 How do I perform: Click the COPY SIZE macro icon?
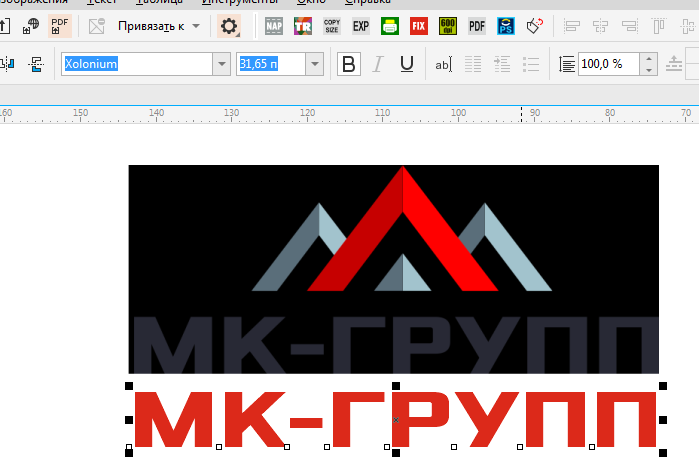pos(332,26)
